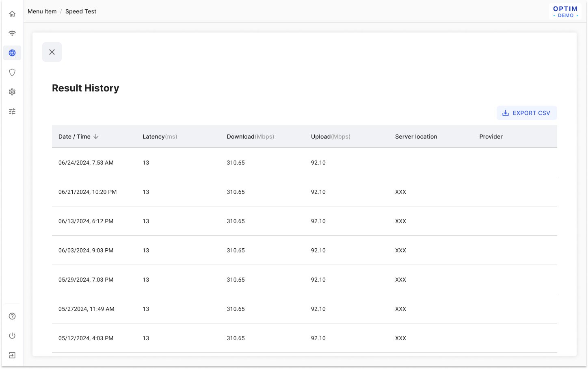588x369 pixels.
Task: Click latency 13 in the 05/272024 row
Action: pos(146,309)
